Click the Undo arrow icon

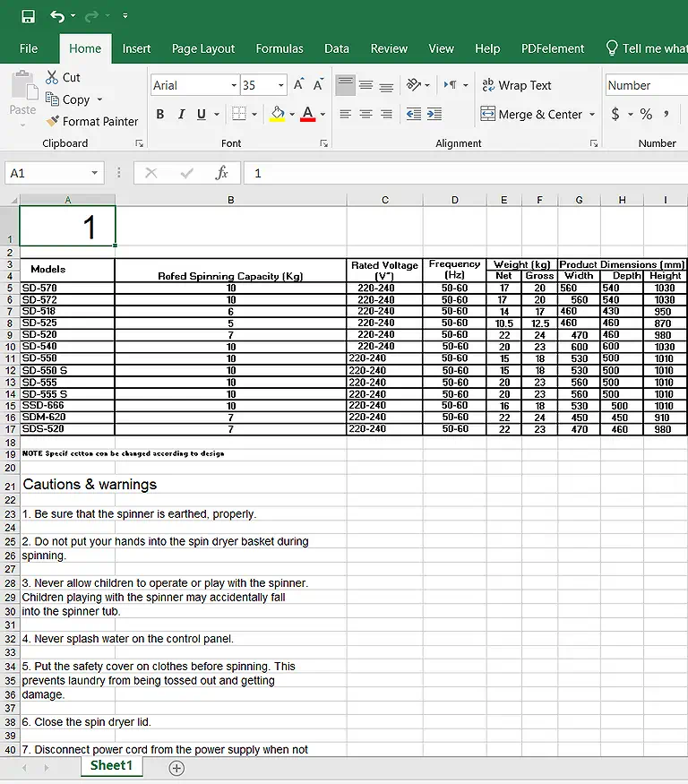[x=57, y=16]
